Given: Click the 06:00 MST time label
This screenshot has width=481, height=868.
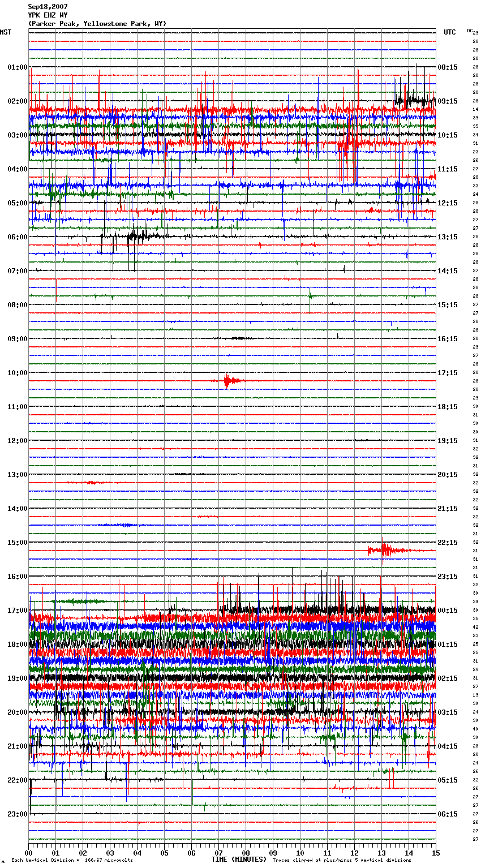Looking at the screenshot, I should click(18, 237).
